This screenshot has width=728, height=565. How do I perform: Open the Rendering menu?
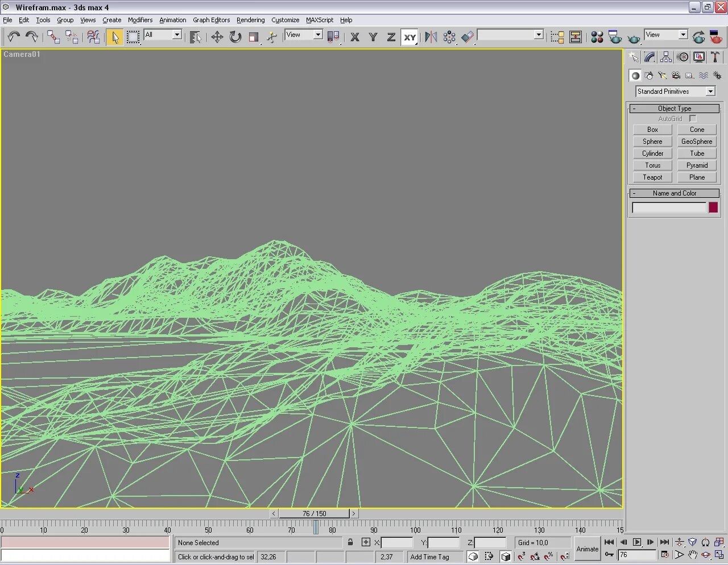(x=250, y=20)
